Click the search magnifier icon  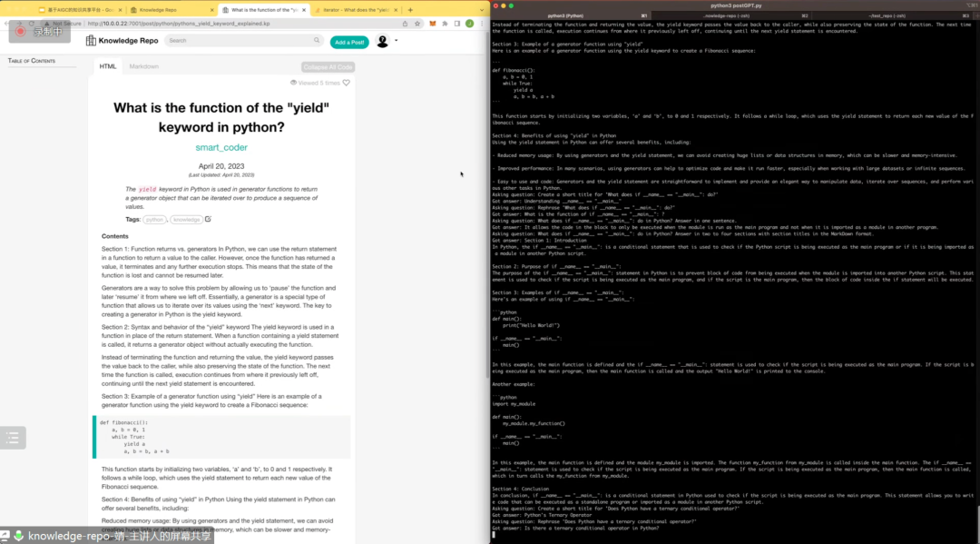click(317, 41)
